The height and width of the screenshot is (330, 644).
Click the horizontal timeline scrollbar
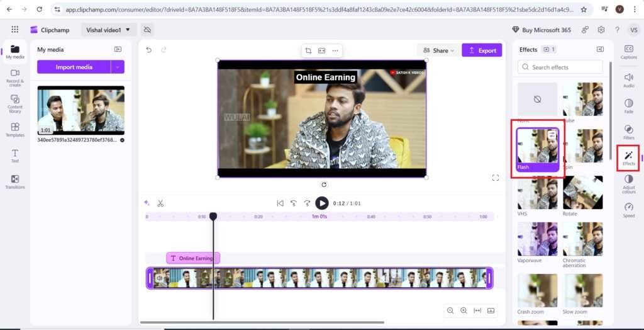[262, 322]
